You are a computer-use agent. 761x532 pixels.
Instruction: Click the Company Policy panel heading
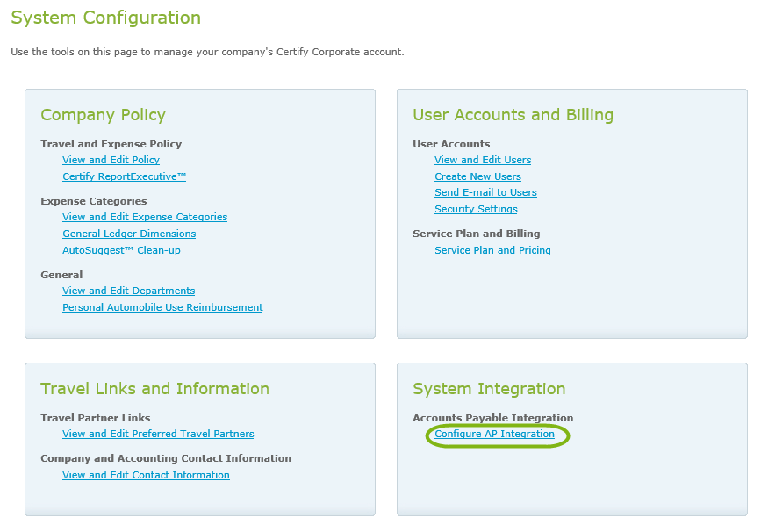pos(103,115)
